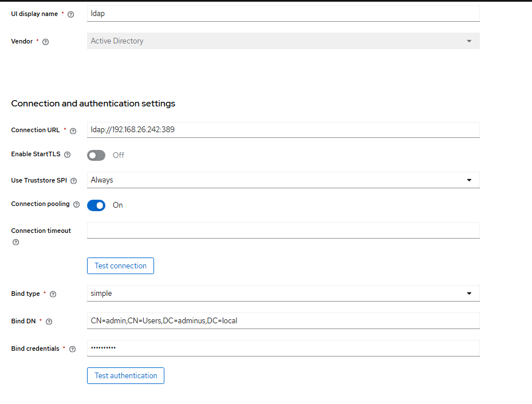Click help icon beside Vendor label
Image resolution: width=532 pixels, height=404 pixels.
[x=46, y=42]
